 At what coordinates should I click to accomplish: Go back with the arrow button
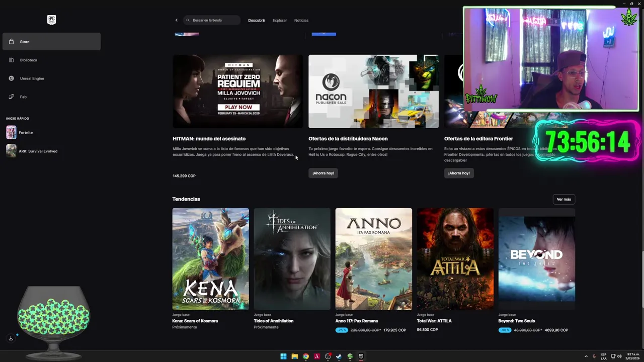click(176, 20)
